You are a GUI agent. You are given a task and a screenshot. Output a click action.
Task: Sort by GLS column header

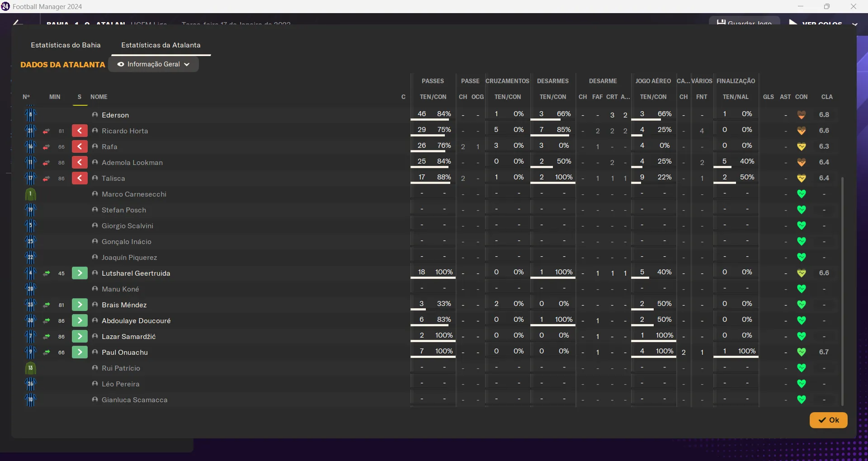[x=769, y=97]
